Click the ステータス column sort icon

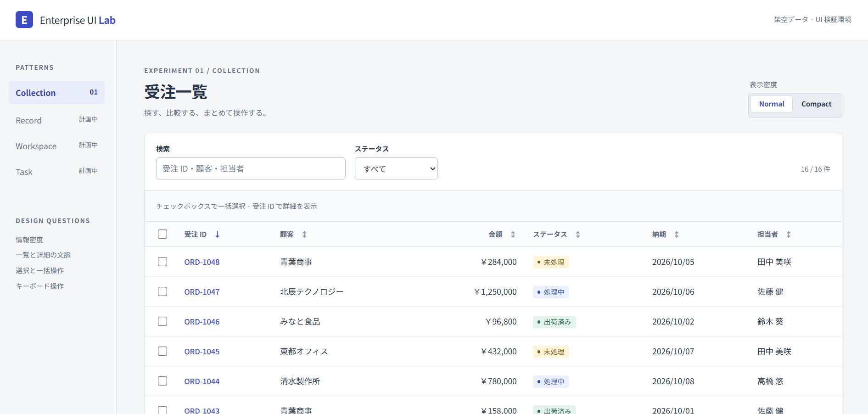(578, 235)
